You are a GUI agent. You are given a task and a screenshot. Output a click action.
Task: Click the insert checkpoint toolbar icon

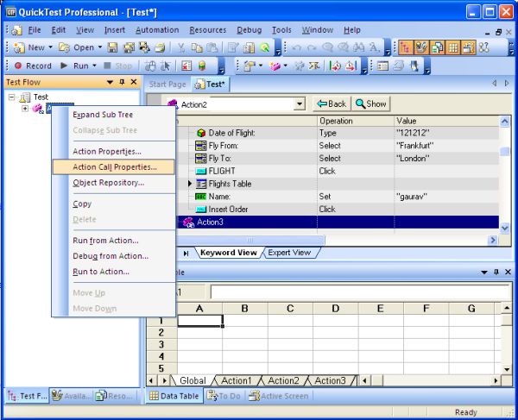pyautogui.click(x=250, y=66)
